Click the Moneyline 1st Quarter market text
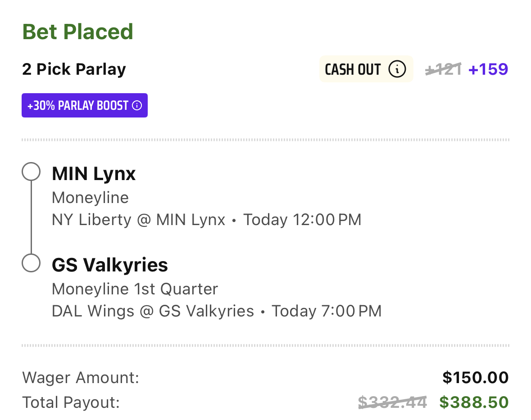 pos(135,289)
